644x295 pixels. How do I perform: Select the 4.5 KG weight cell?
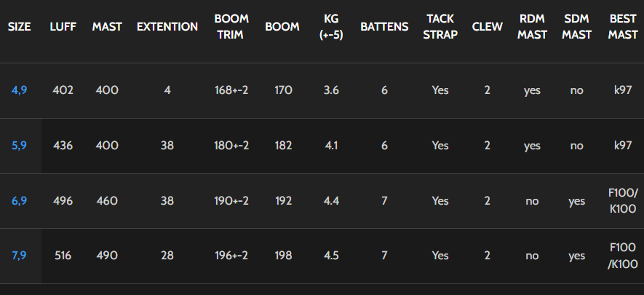(331, 256)
